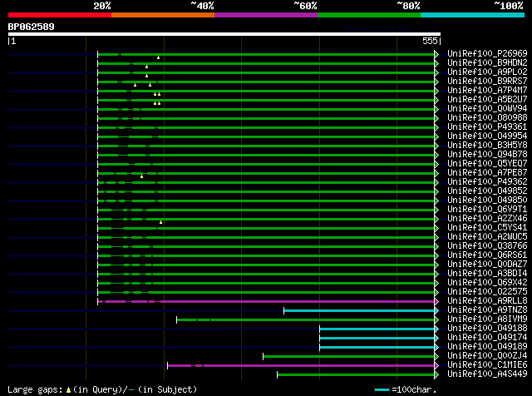Screen dimensions: 532x396
Task: Pick UniRef100_O49189 hit label
Action: 487,347
